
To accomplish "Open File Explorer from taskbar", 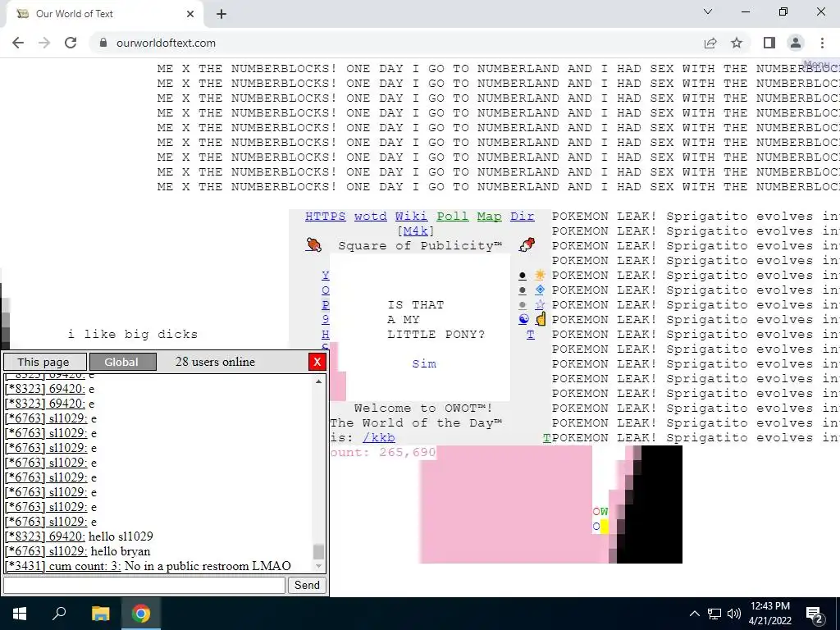I will 100,614.
